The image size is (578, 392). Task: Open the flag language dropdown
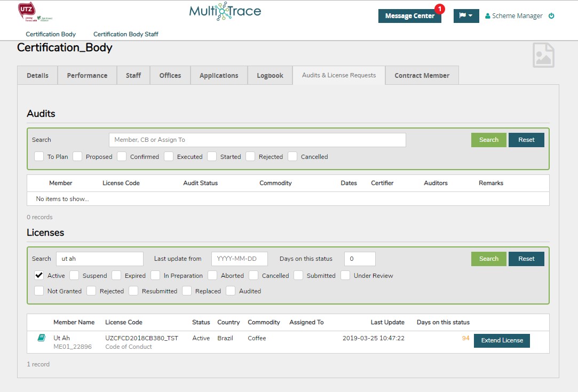pos(466,16)
